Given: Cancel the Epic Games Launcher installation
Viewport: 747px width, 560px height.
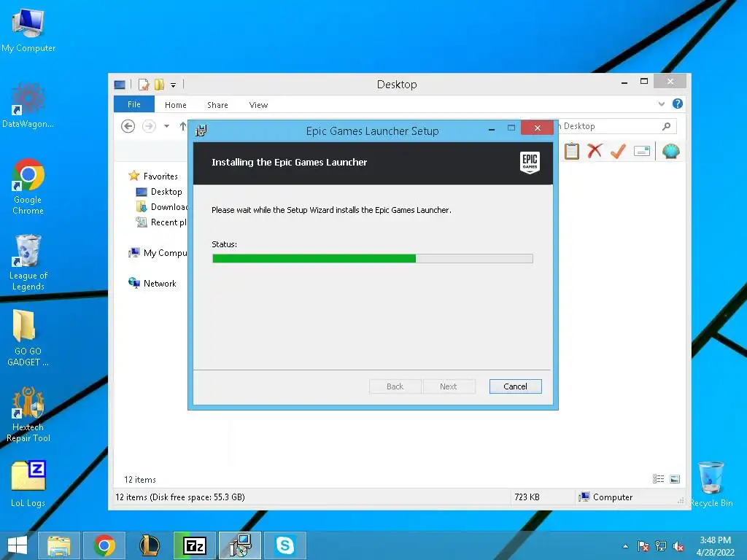Looking at the screenshot, I should pos(515,386).
